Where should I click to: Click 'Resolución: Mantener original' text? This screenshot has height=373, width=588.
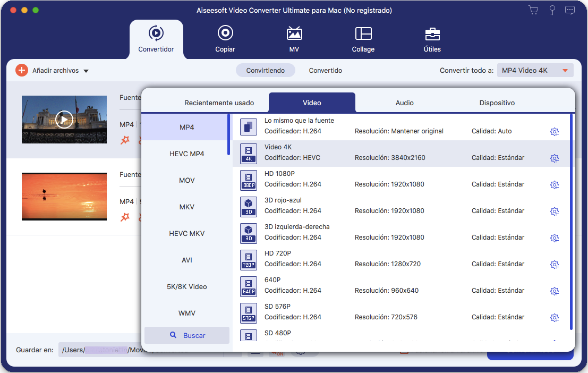[x=398, y=131]
